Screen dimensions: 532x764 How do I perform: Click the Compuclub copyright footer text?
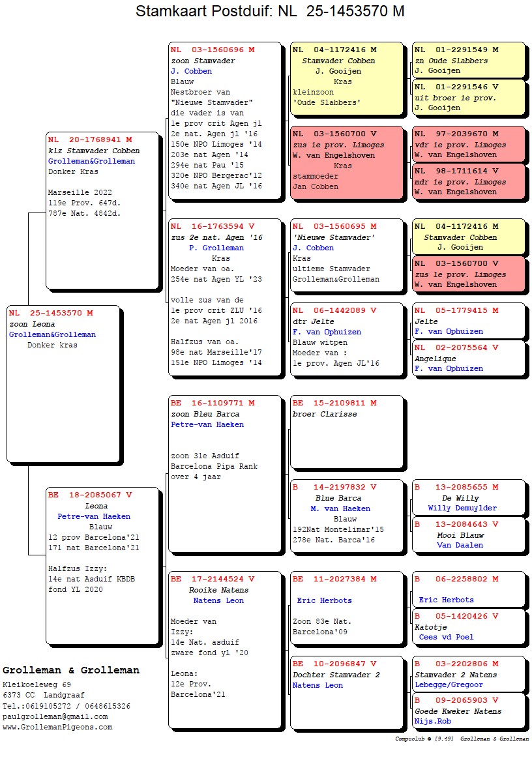pos(461,739)
